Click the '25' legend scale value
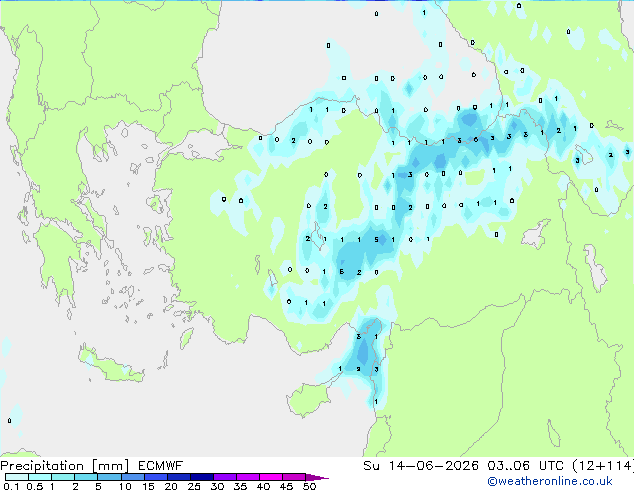Image resolution: width=634 pixels, height=490 pixels. coord(194,486)
